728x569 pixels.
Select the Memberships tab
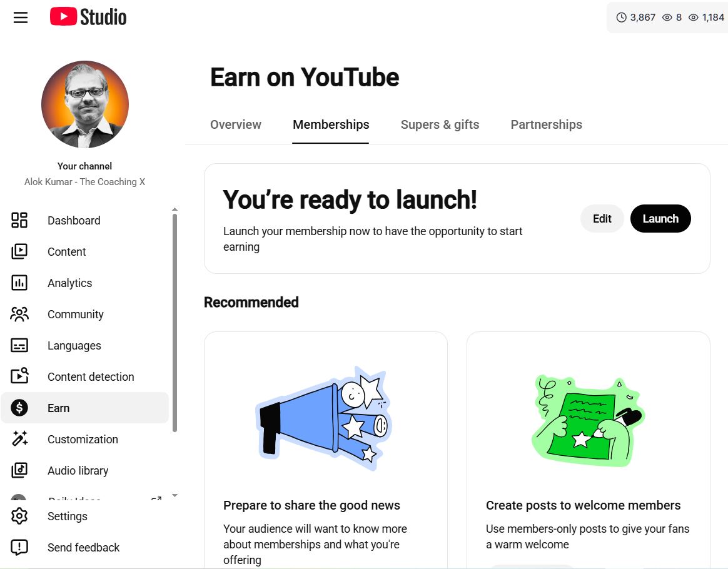(331, 124)
